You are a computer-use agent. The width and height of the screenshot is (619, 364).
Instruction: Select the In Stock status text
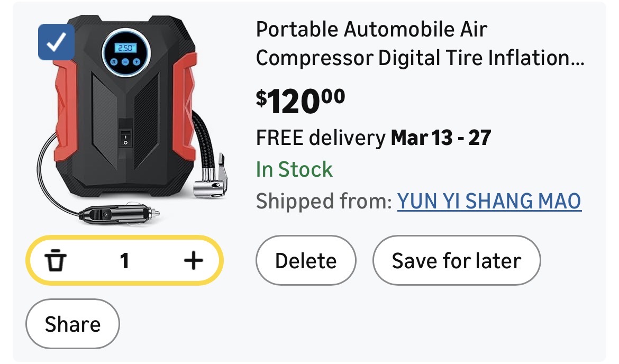(294, 169)
